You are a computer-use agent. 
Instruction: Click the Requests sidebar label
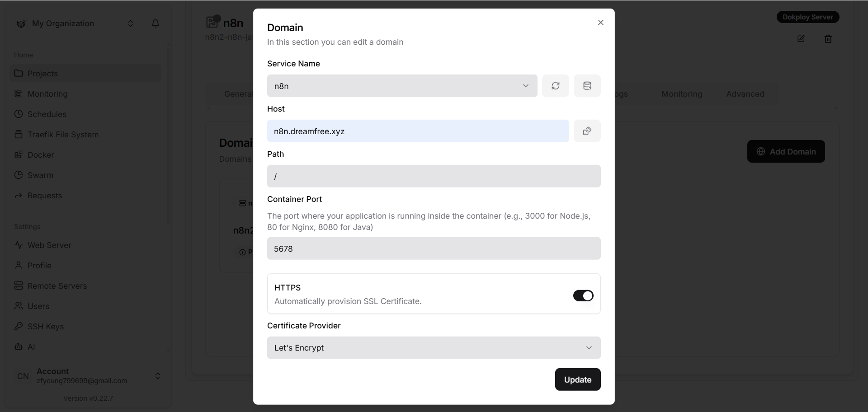pos(45,196)
